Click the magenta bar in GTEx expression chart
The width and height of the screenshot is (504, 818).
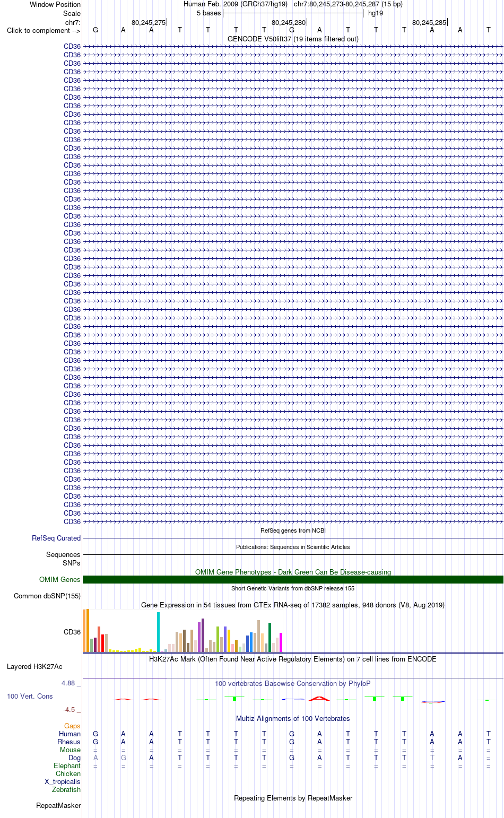[281, 642]
